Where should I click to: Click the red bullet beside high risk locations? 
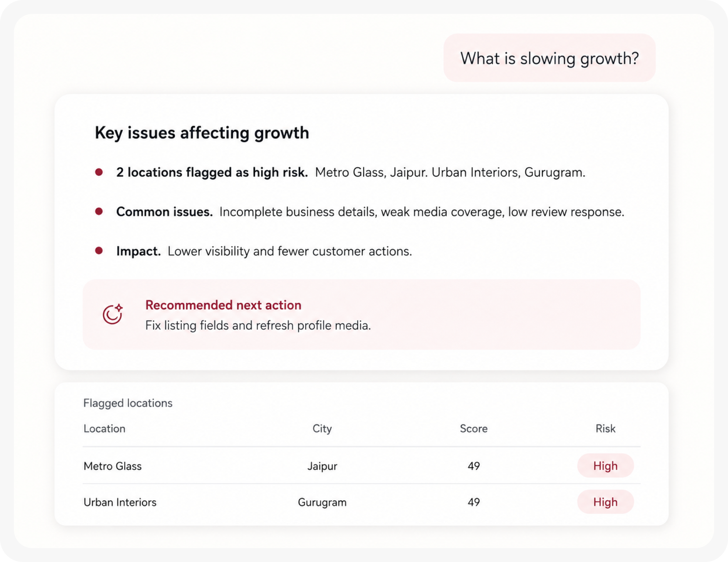click(99, 172)
